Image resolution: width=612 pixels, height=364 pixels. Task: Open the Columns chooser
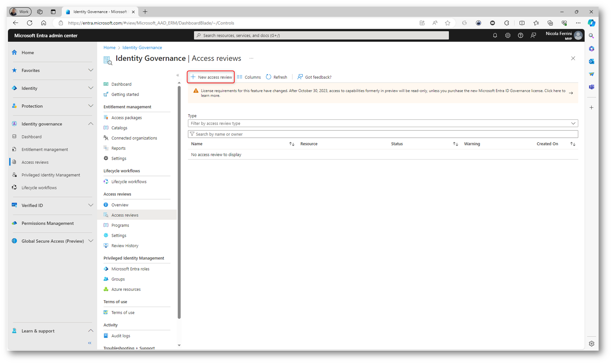(249, 77)
